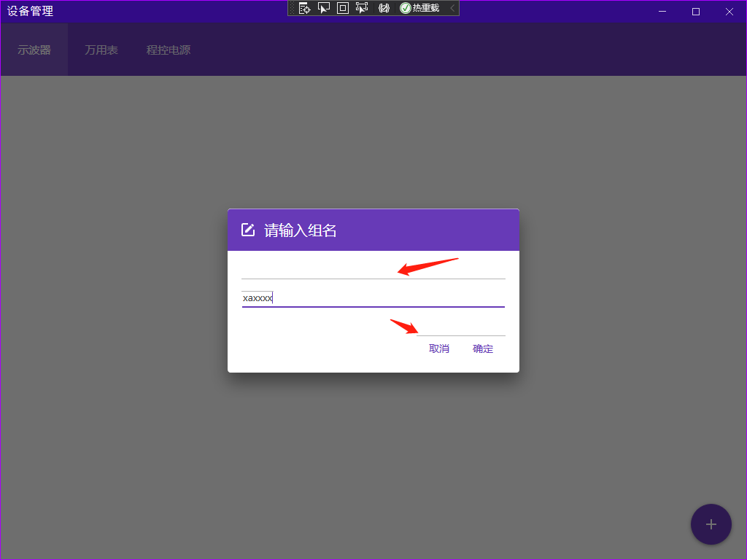Click the toolbar drag handle grip
Screen dimensions: 747x560
(x=292, y=8)
